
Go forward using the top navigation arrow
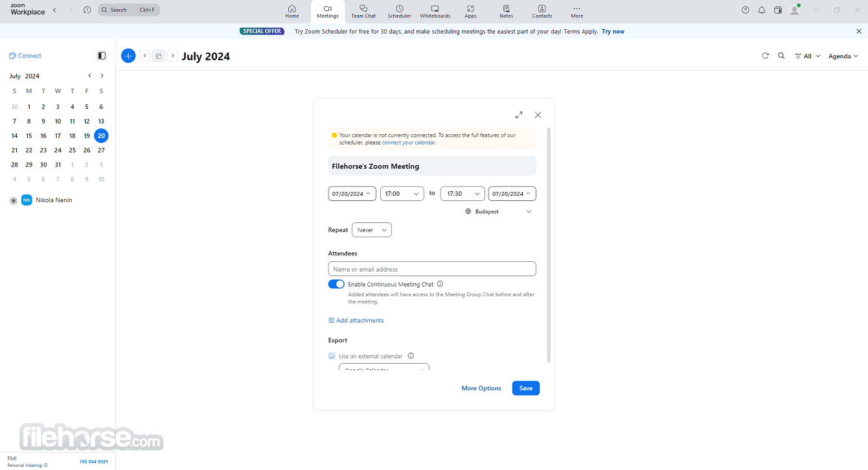71,10
